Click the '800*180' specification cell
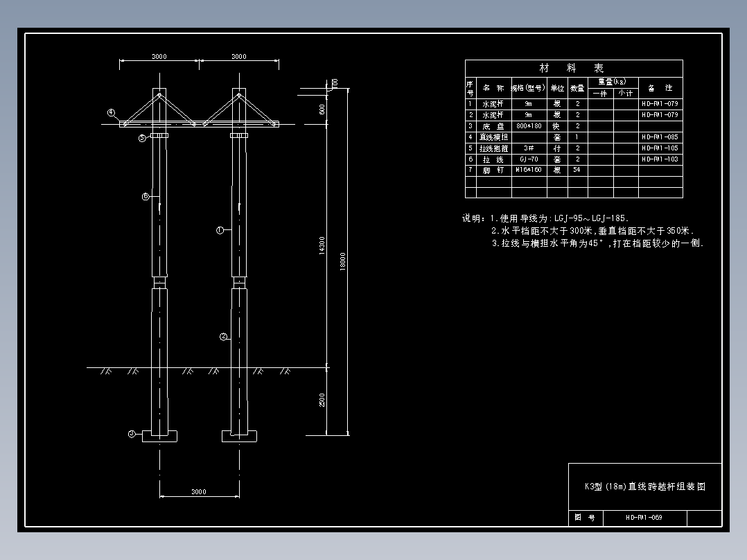This screenshot has height=560, width=747. tap(529, 126)
